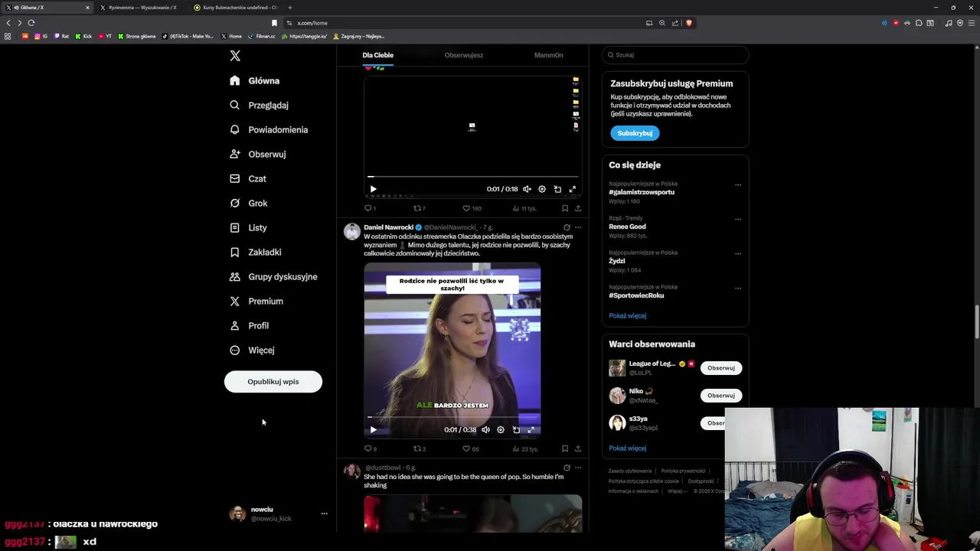The image size is (980, 551).
Task: Open settings gear on Olaczka video
Action: (501, 430)
